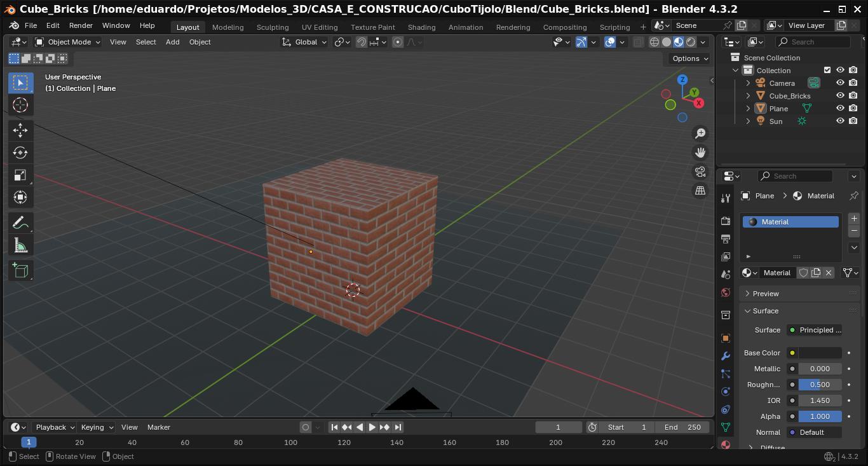Select the Cursor tool in toolbar

click(20, 105)
